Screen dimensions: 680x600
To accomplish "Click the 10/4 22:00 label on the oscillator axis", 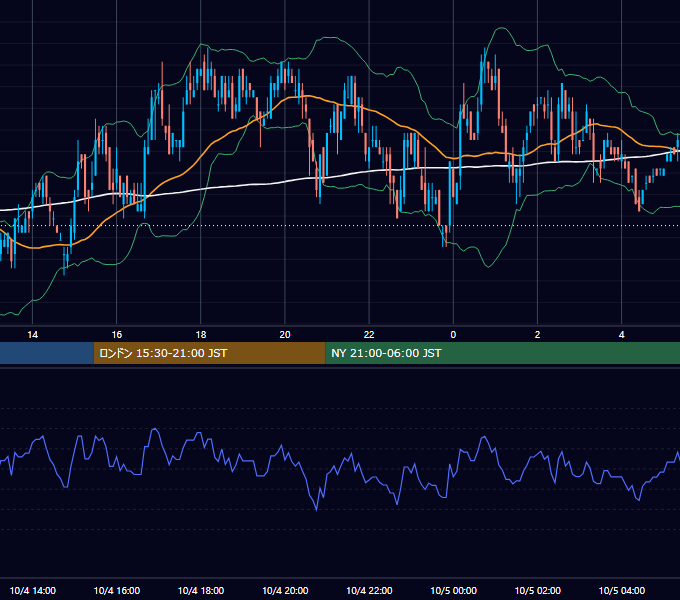I will click(369, 590).
